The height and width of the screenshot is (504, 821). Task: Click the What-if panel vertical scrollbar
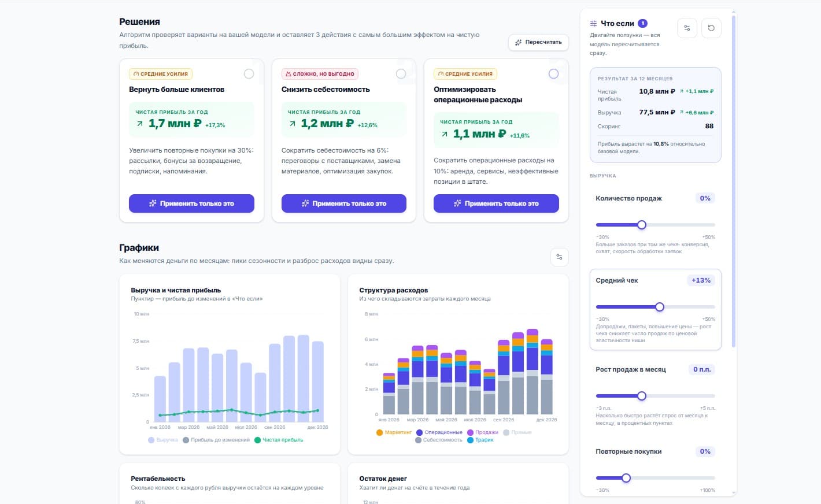[734, 181]
